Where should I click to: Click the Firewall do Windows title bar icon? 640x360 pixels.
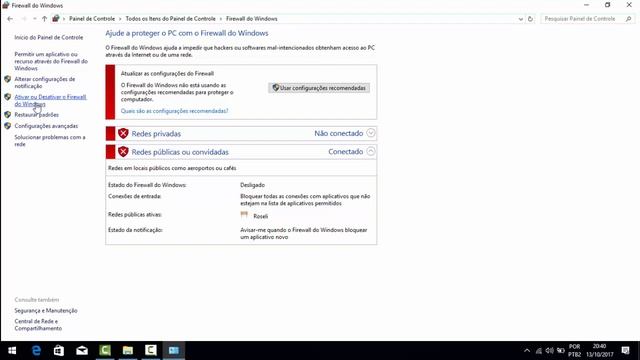coord(5,5)
